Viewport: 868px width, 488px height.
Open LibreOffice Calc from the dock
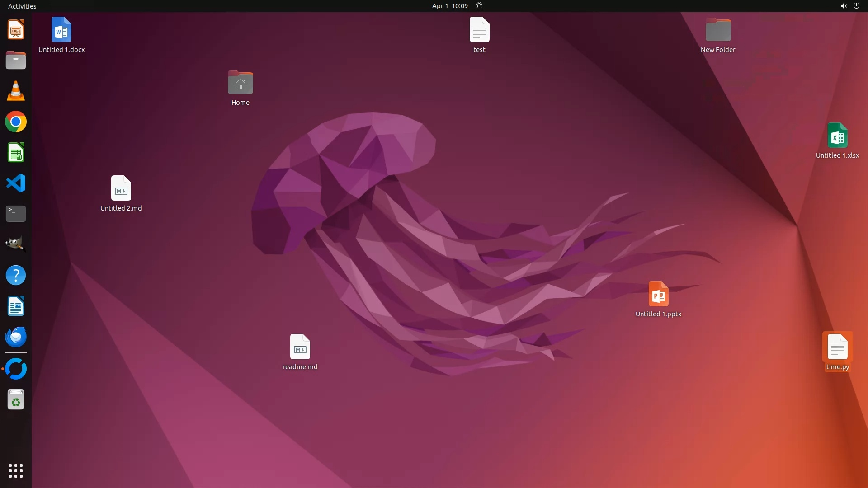16,153
